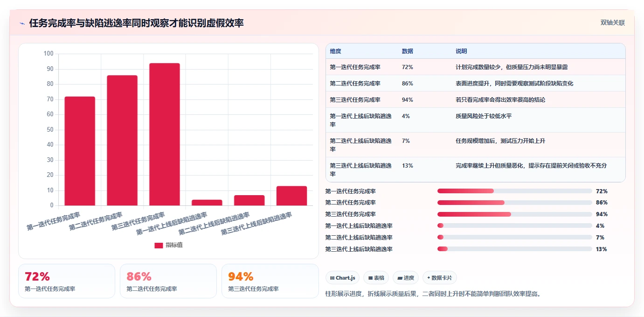
Task: Select table cell 第二迭代上线后缺陷逃逸率
Action: click(360, 145)
